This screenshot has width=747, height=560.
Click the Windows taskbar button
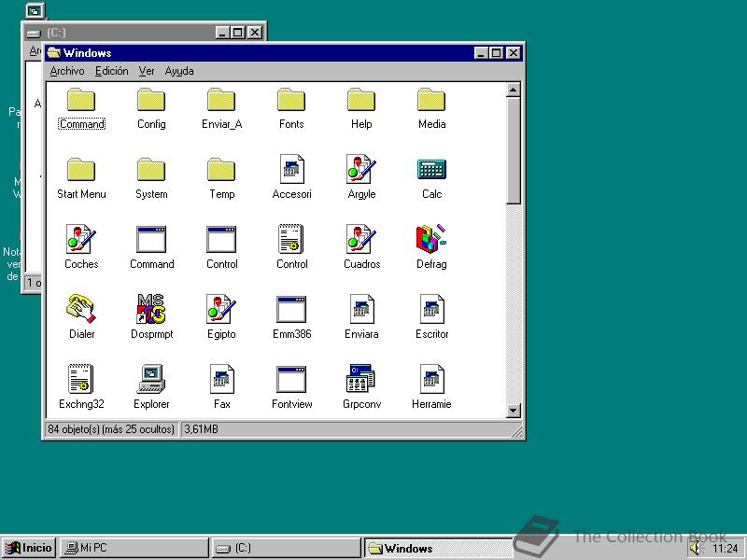click(x=438, y=548)
